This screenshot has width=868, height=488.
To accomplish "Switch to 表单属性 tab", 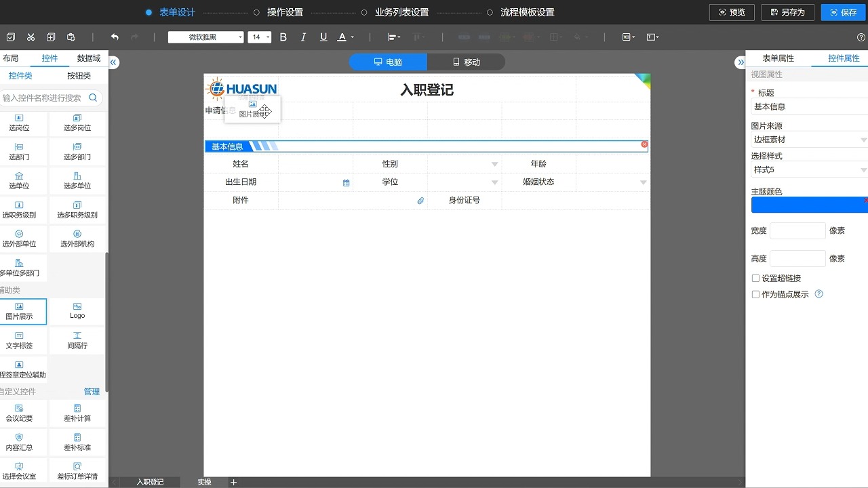I will (x=778, y=58).
